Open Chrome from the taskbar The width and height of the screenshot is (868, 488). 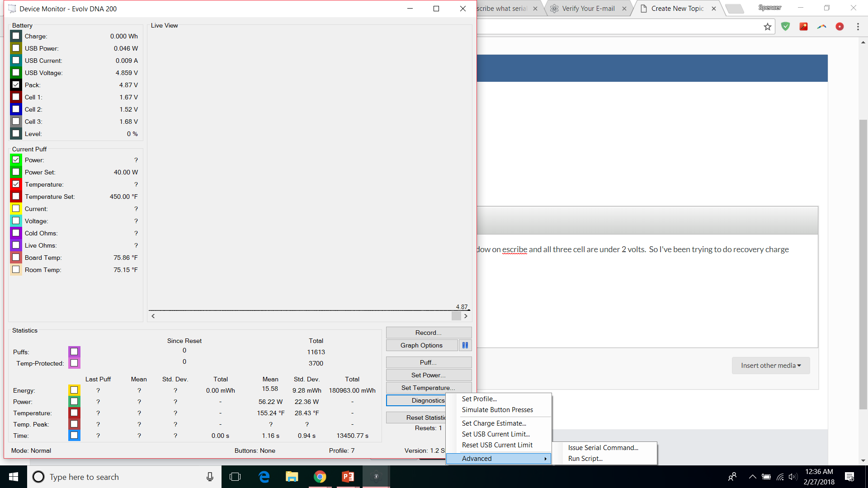pos(320,477)
